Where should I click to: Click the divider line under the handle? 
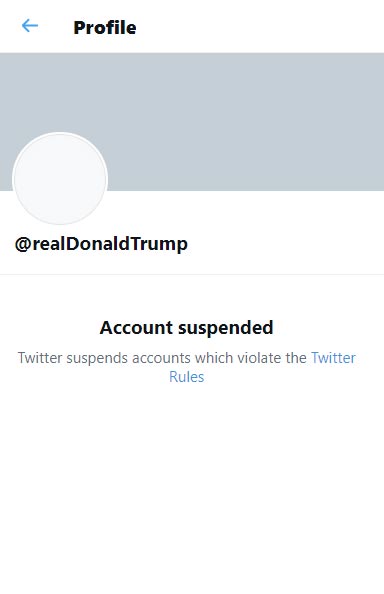click(x=192, y=274)
